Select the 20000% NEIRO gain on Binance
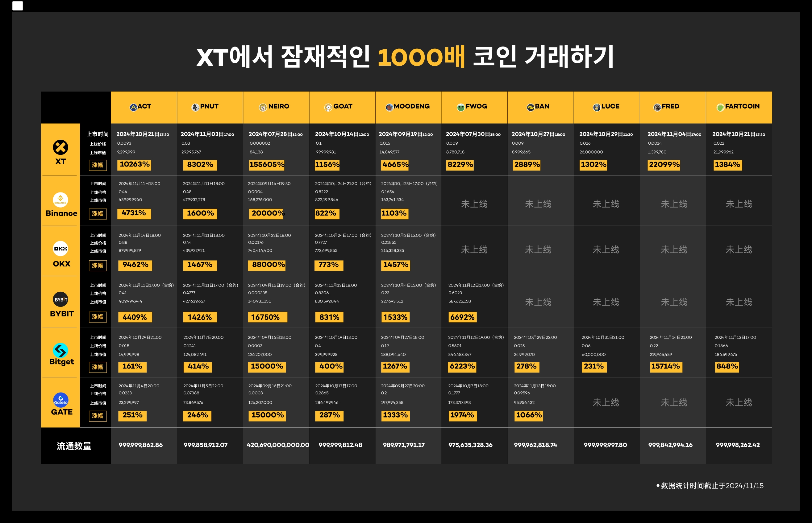This screenshot has width=812, height=523. click(x=267, y=214)
